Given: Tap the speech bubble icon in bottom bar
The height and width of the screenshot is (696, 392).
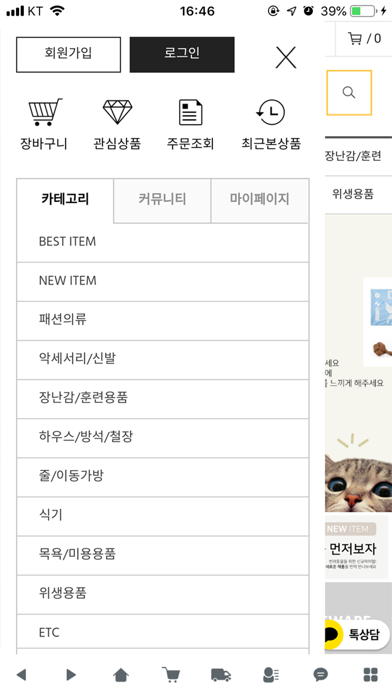Looking at the screenshot, I should point(321,675).
